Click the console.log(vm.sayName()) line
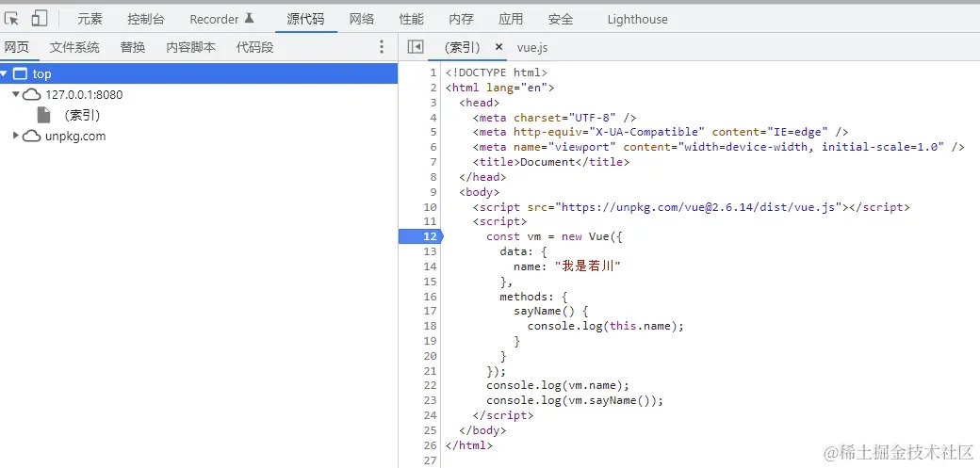The height and width of the screenshot is (468, 980). point(575,400)
